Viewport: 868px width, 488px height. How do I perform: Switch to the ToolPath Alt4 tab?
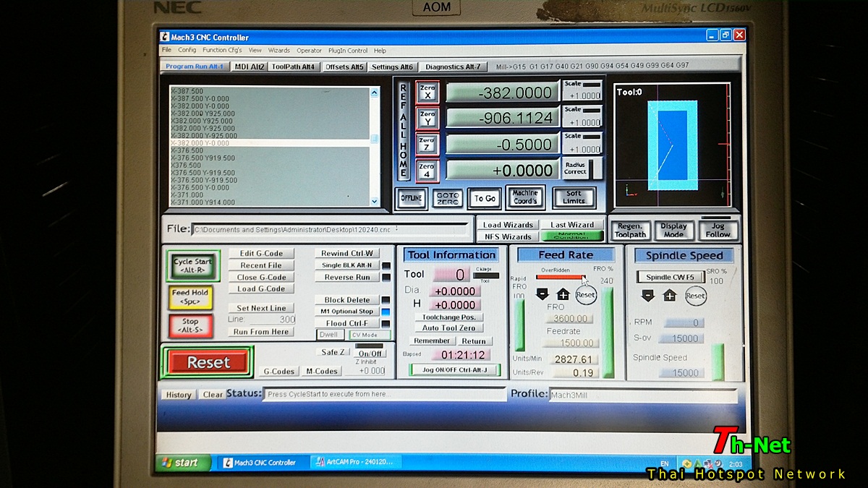click(x=294, y=67)
